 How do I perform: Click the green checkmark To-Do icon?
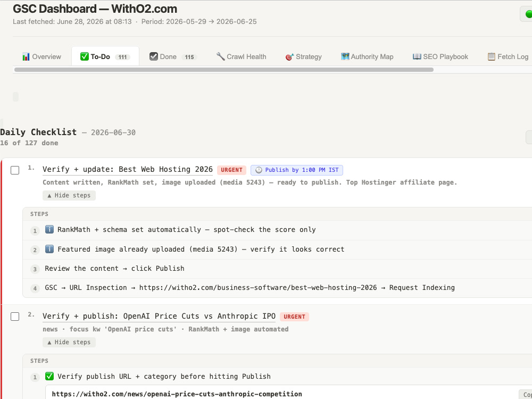point(85,56)
